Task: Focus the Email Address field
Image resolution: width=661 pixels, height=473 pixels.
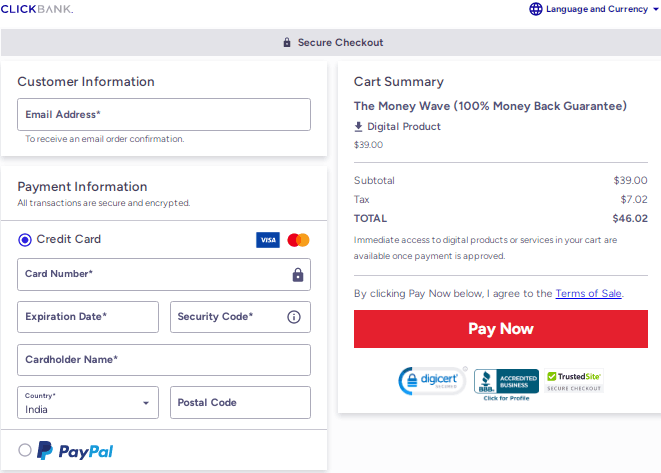Action: coord(164,115)
